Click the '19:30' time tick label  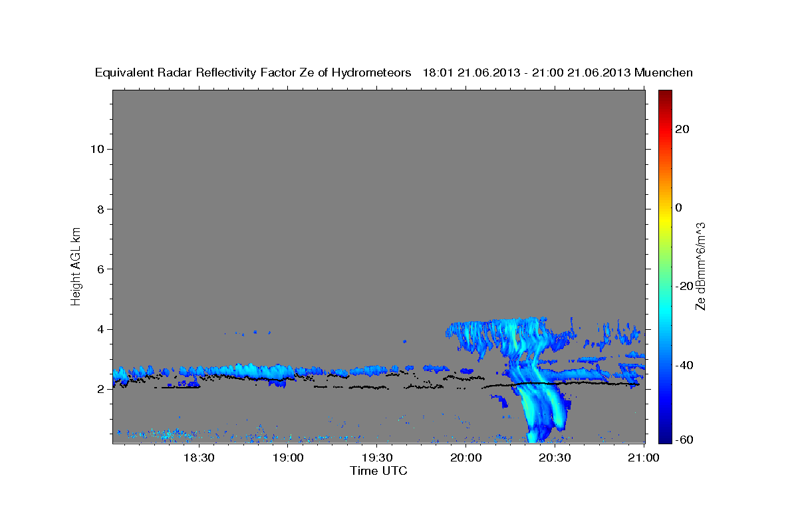376,458
